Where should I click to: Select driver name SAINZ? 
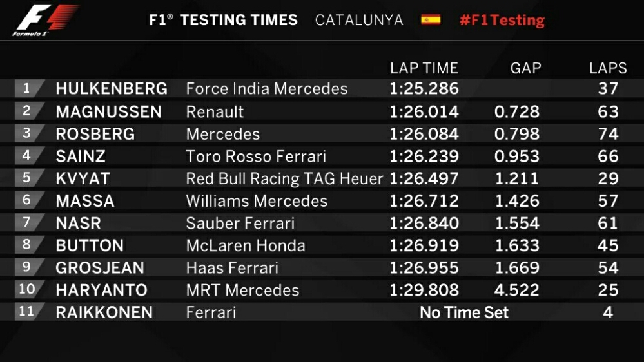tap(81, 156)
